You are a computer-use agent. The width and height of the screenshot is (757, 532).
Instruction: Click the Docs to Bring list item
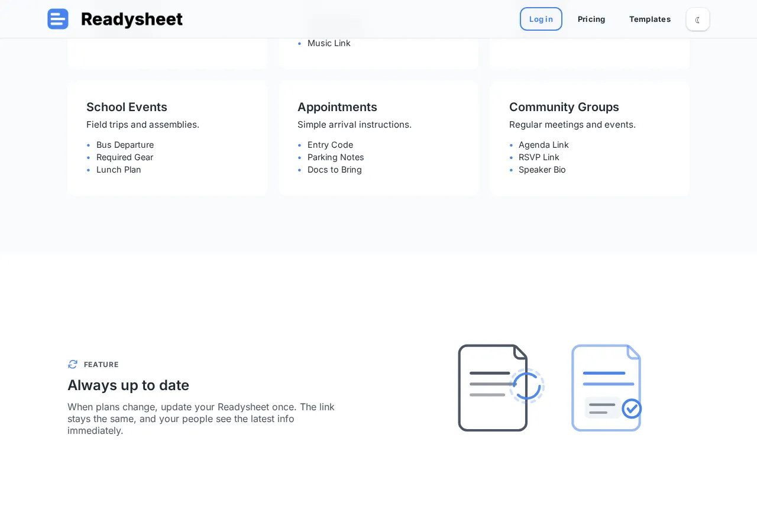[x=335, y=170]
